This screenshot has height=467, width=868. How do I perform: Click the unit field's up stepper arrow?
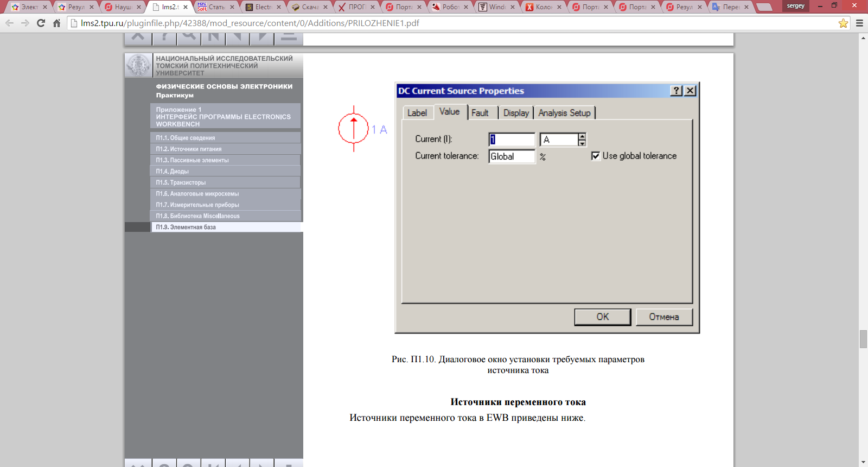582,136
